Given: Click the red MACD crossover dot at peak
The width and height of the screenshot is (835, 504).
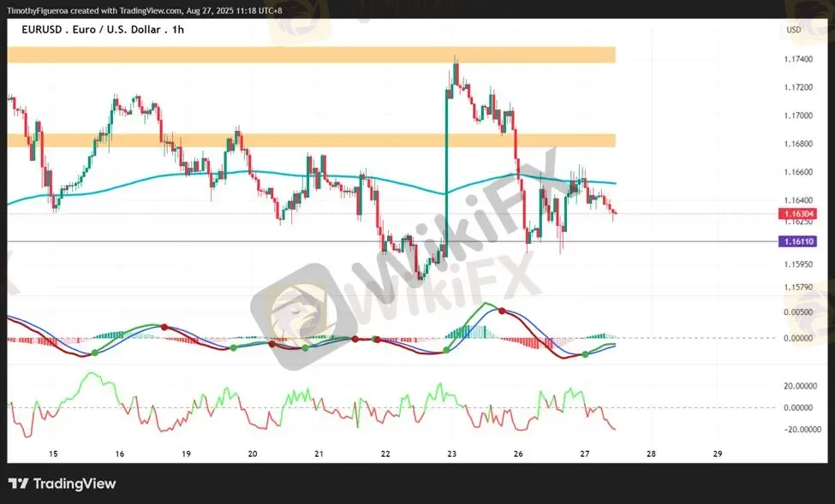Looking at the screenshot, I should pos(502,311).
